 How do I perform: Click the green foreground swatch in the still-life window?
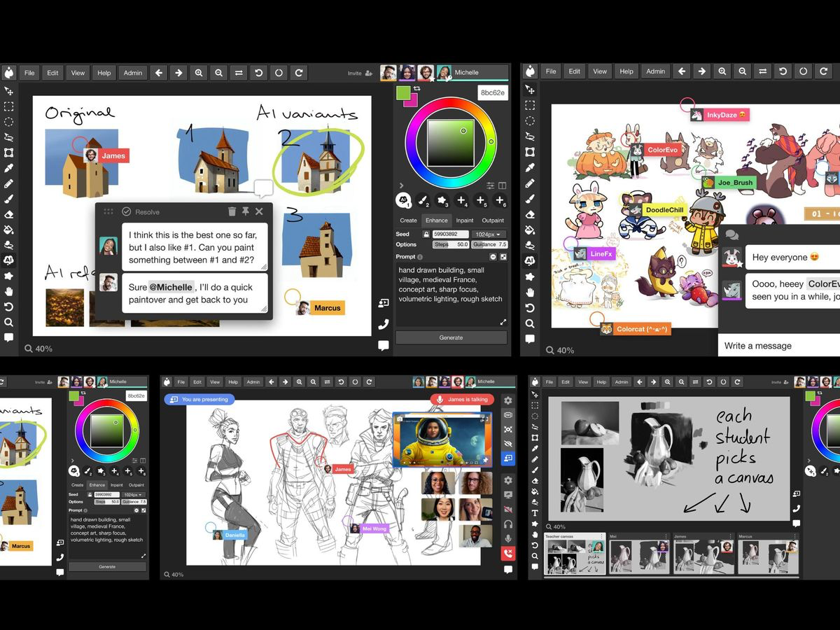click(x=811, y=396)
